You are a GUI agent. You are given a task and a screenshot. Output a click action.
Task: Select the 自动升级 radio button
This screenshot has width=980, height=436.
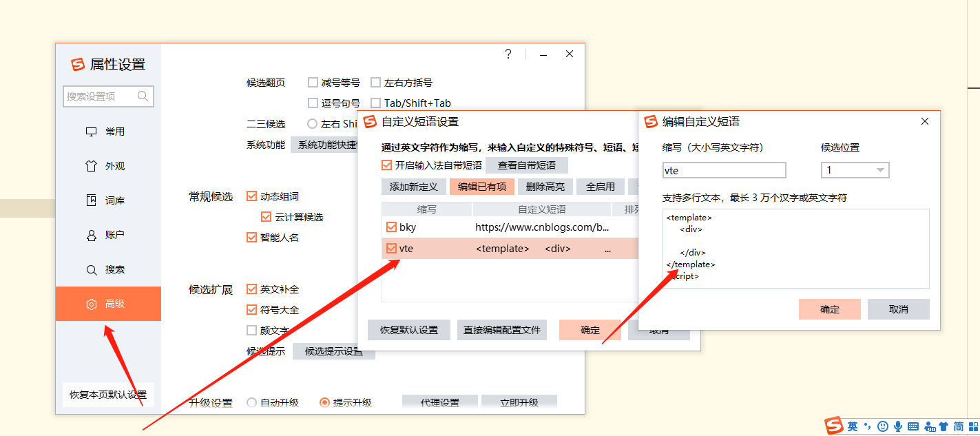[x=251, y=403]
